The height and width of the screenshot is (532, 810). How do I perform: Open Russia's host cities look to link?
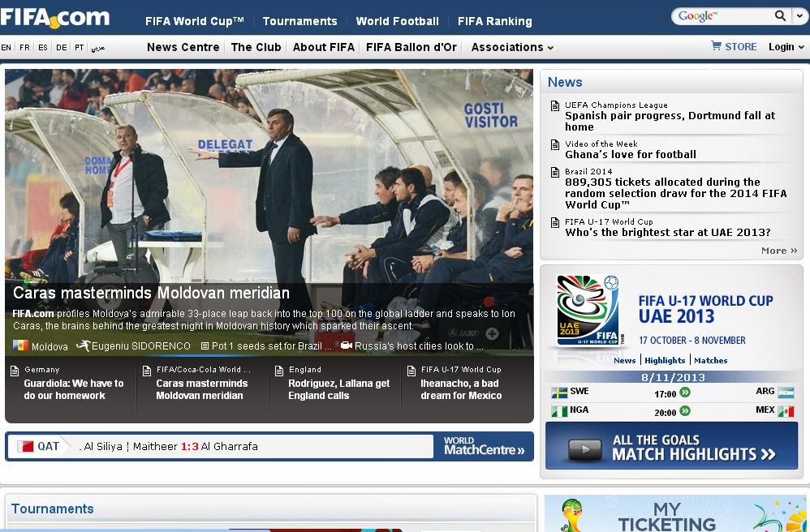coord(419,346)
